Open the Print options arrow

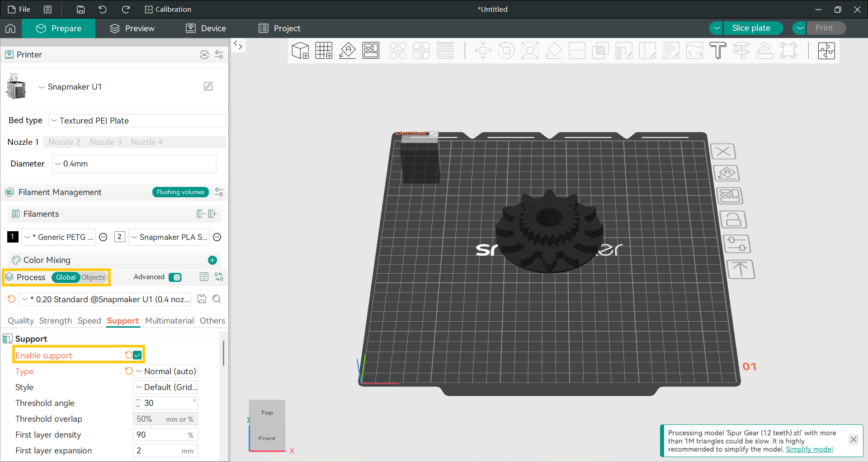coord(800,28)
